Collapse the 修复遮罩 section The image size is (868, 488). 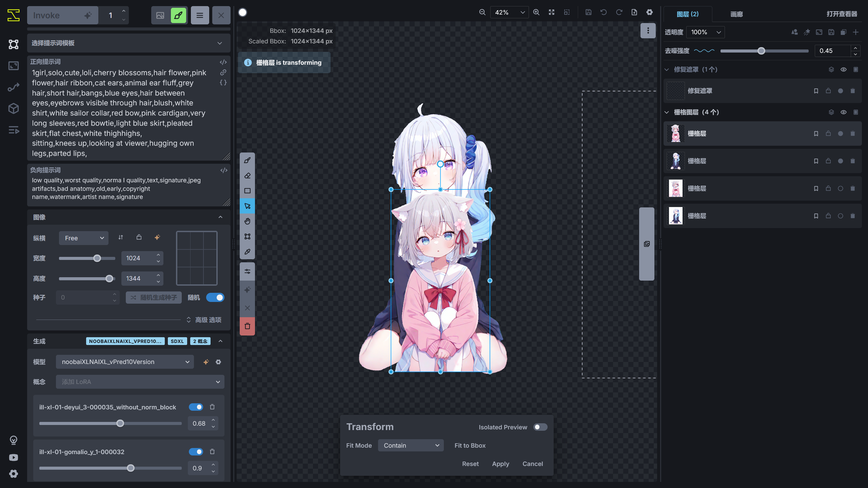pyautogui.click(x=666, y=69)
